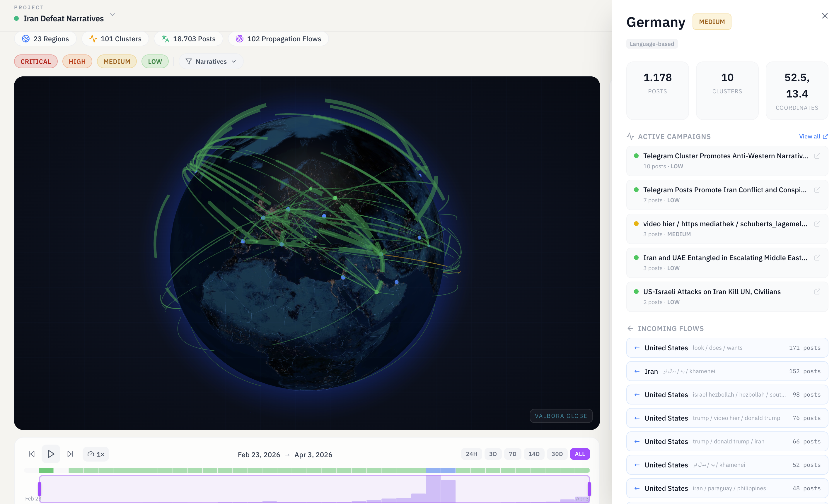Viewport: 839px width, 504px height.
Task: Click the right purple timeline range handle
Action: 589,489
